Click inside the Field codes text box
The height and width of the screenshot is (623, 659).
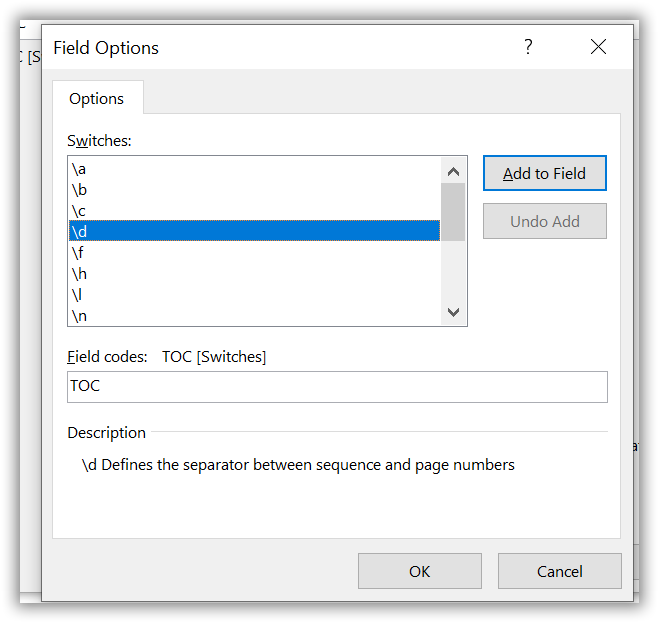click(x=337, y=386)
